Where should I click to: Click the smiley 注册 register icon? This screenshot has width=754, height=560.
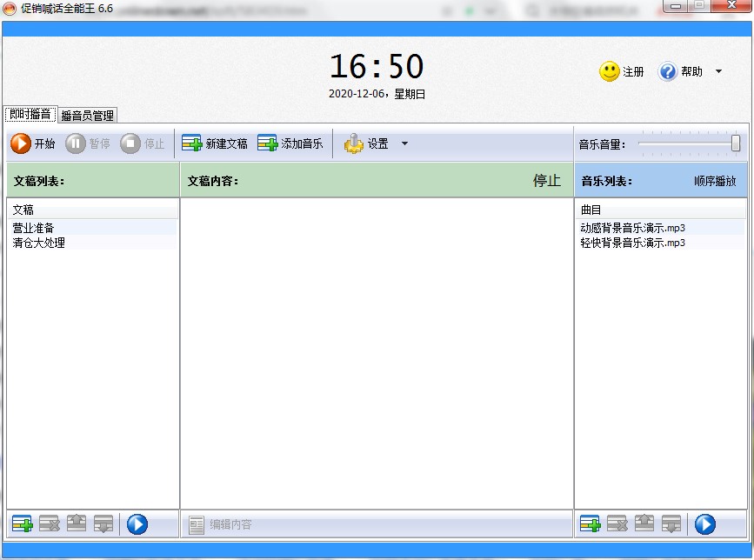[x=610, y=71]
